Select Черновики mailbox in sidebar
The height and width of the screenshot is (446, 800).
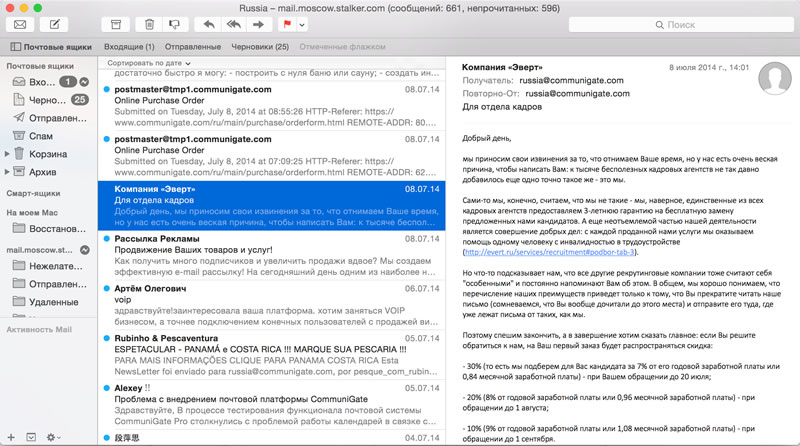point(47,100)
